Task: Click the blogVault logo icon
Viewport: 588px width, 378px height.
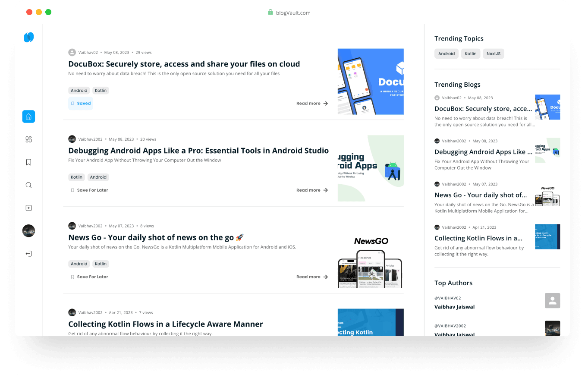Action: 28,38
